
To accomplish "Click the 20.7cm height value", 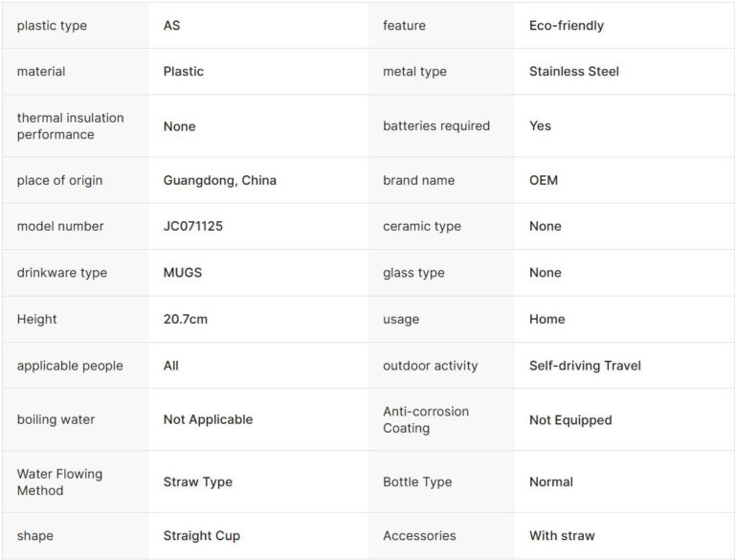I will [185, 319].
